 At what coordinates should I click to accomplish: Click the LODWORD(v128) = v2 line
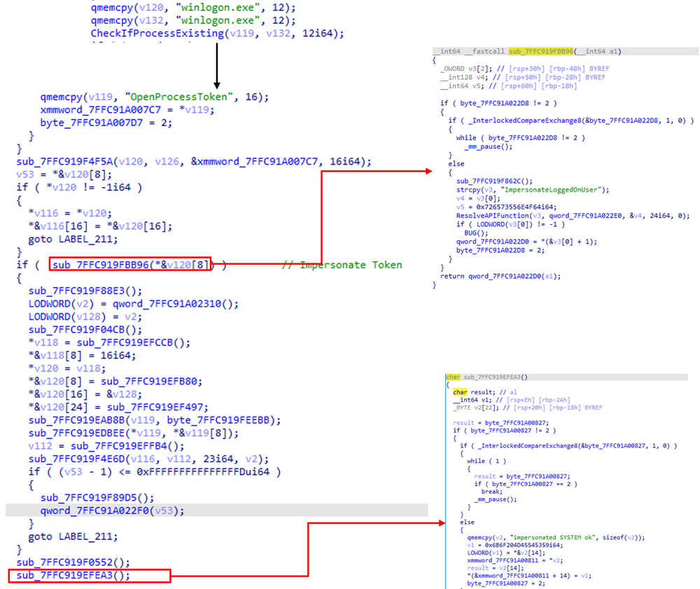coord(85,317)
